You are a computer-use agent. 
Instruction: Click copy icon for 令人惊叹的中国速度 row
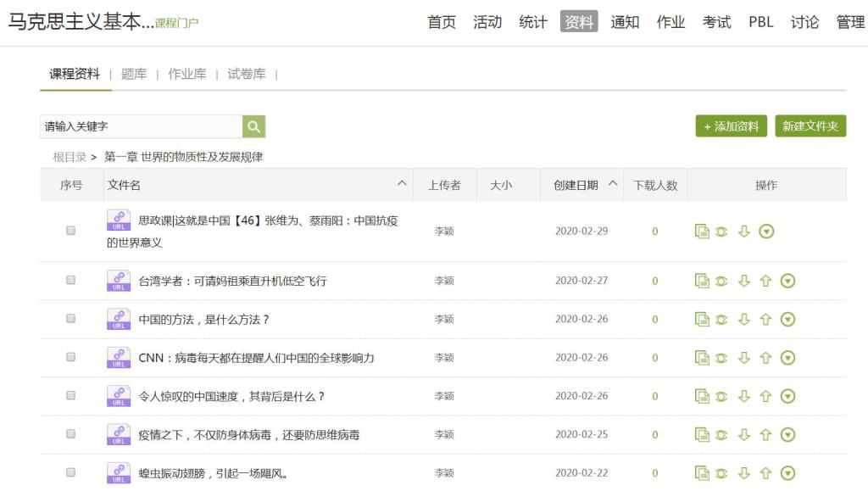(702, 396)
